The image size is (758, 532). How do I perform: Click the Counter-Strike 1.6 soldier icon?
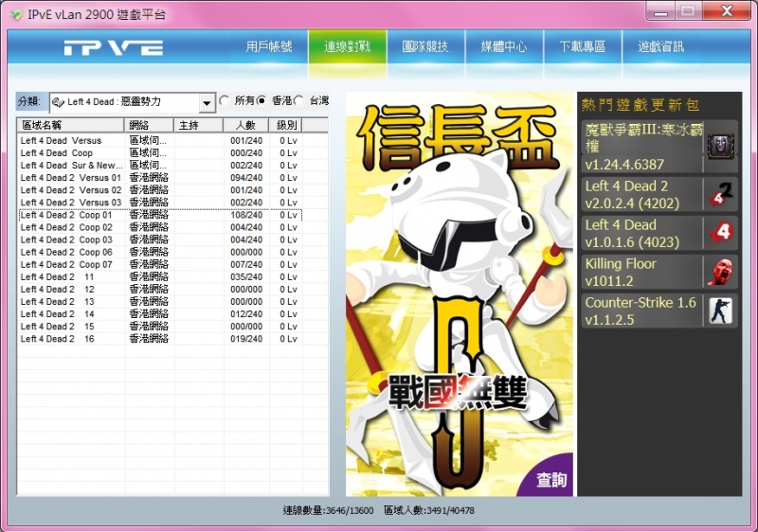click(720, 310)
